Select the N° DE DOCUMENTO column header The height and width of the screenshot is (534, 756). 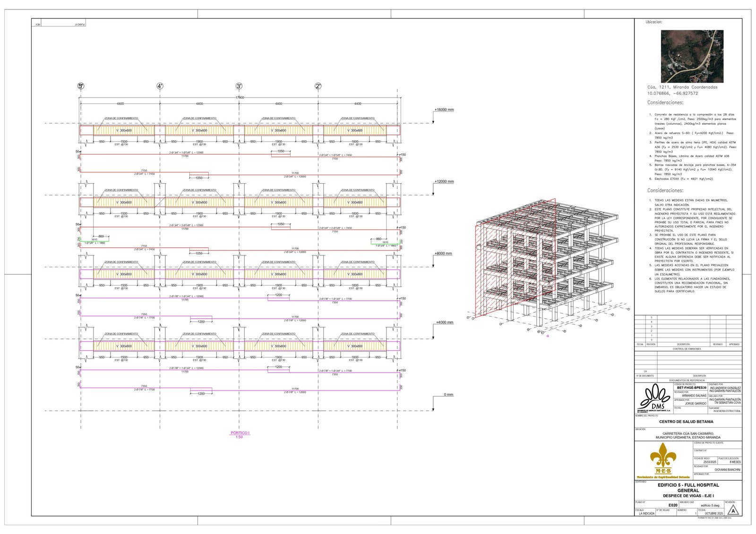tap(645, 376)
